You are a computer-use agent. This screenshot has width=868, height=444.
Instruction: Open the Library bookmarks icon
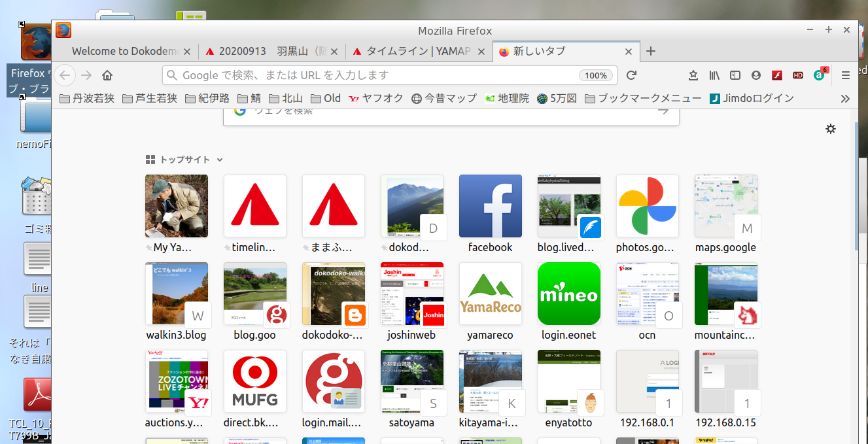[714, 75]
